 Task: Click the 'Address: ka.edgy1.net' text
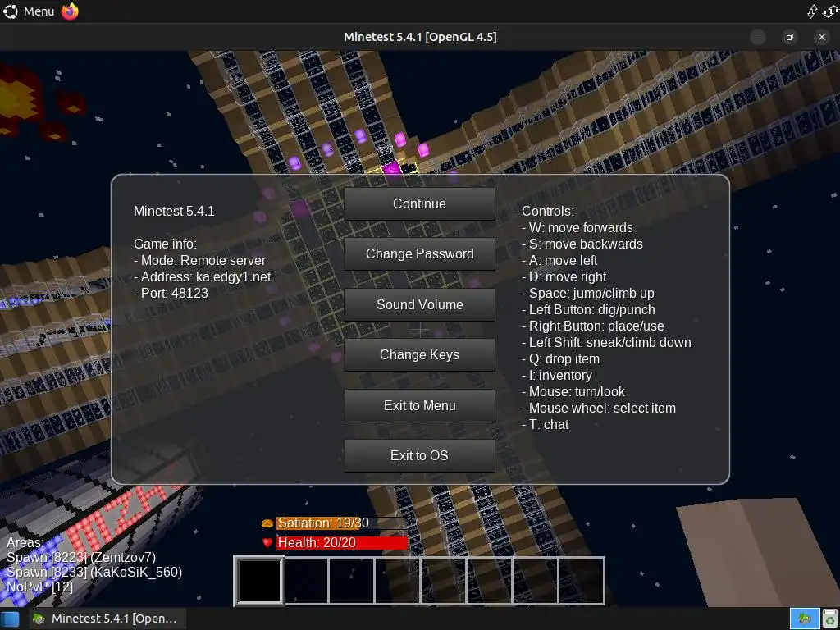point(203,277)
